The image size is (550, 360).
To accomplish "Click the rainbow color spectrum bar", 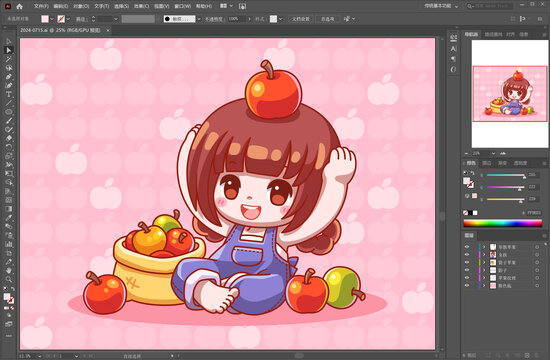I will [503, 223].
